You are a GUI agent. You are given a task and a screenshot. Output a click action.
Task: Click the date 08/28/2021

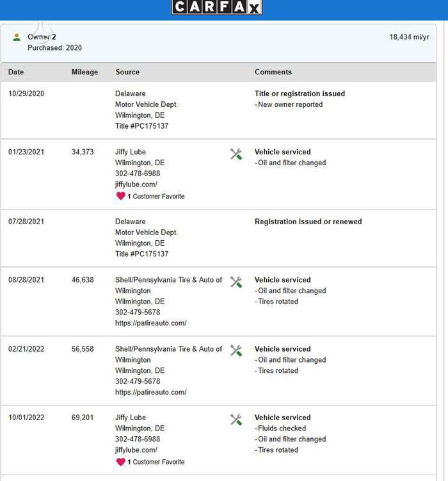coord(26,280)
